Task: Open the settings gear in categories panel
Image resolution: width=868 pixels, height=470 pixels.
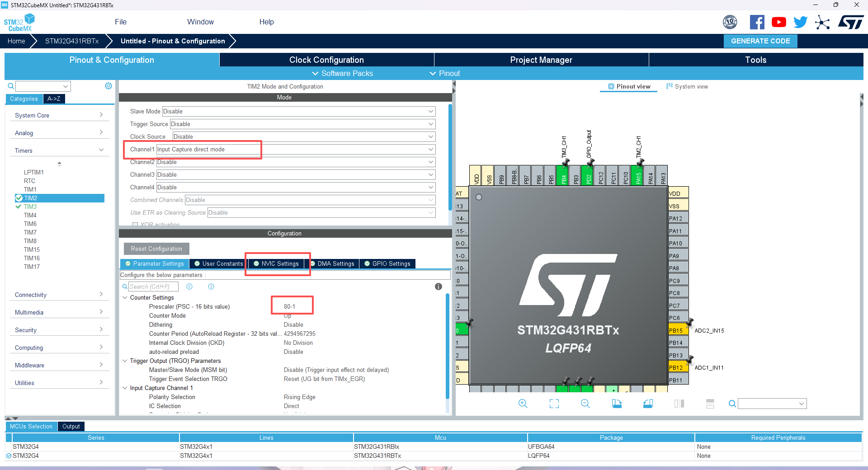Action: pyautogui.click(x=108, y=86)
